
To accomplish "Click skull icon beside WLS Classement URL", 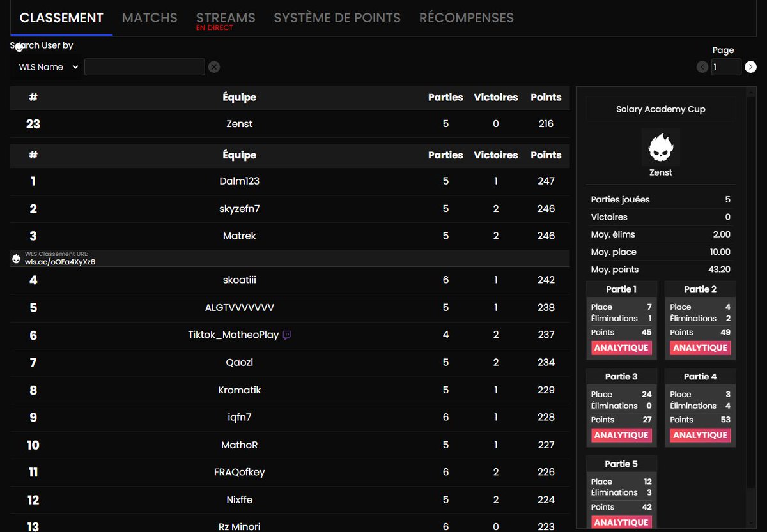I will point(17,259).
